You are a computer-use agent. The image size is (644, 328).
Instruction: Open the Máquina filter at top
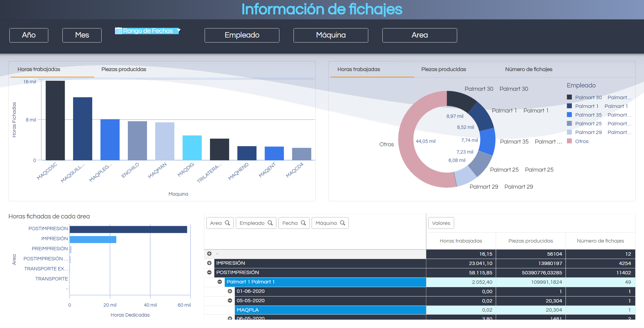click(x=331, y=35)
